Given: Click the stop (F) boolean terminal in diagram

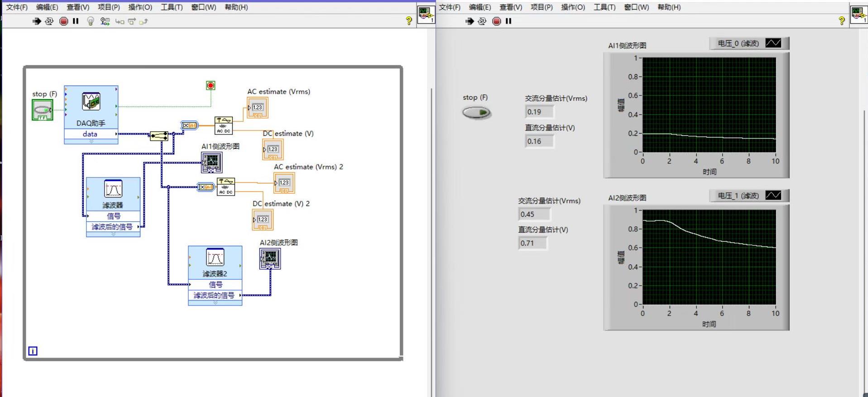Looking at the screenshot, I should [x=42, y=110].
